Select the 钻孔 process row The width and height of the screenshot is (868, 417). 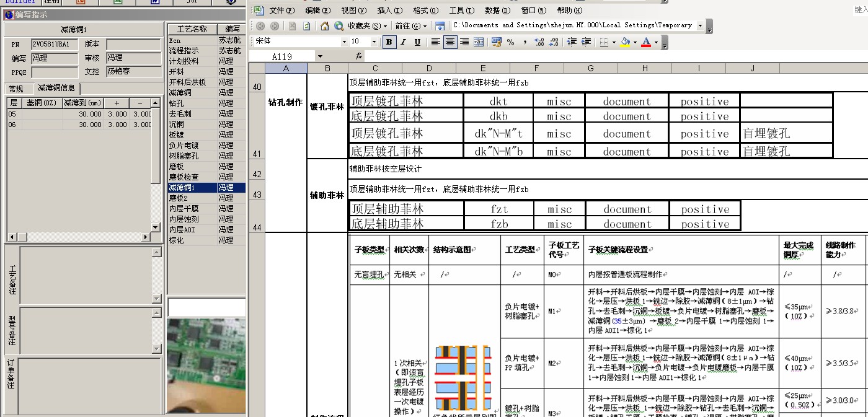206,103
